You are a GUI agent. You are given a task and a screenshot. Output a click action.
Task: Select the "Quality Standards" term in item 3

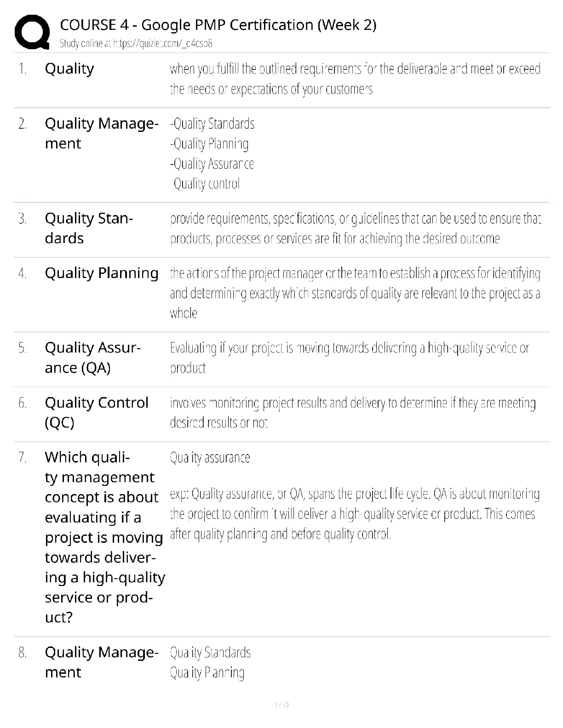89,228
